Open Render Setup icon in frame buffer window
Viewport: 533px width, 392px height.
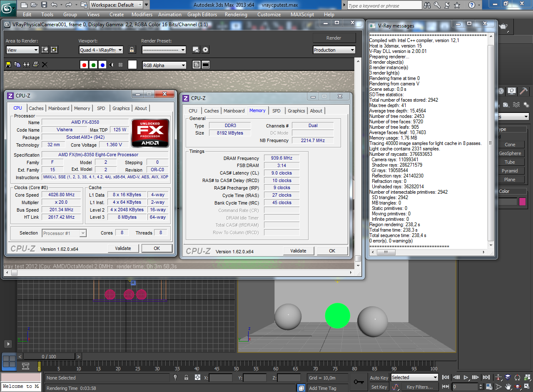[x=196, y=50]
